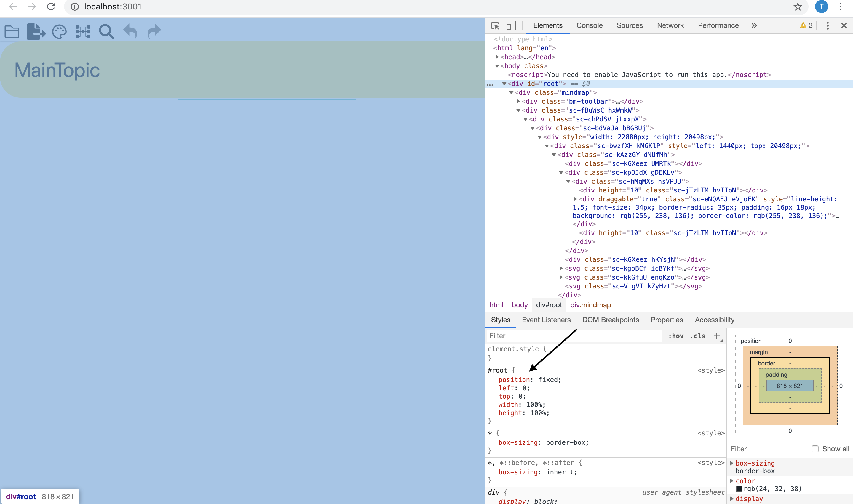Screen dimensions: 853x504
Task: Expand the color computed property
Action: point(732,481)
